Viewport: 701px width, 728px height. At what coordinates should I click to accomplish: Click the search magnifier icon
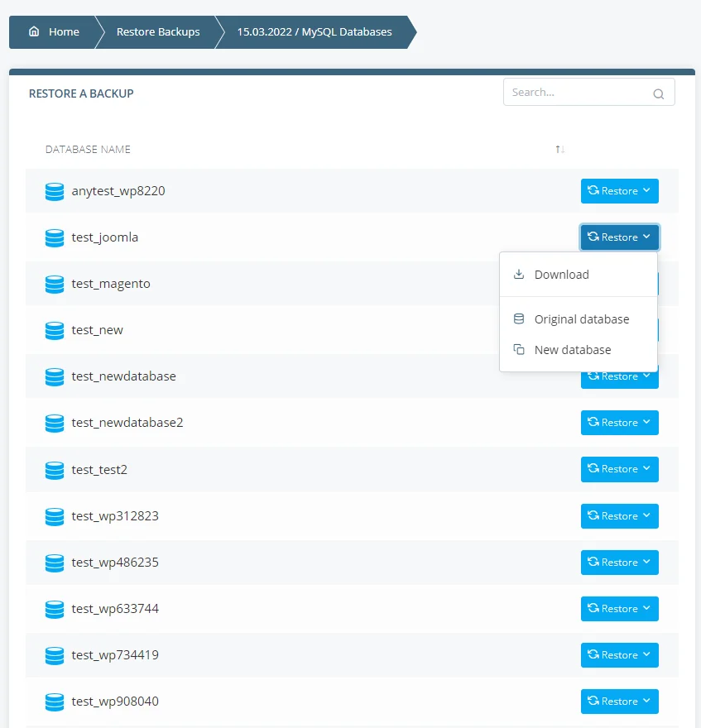(658, 93)
